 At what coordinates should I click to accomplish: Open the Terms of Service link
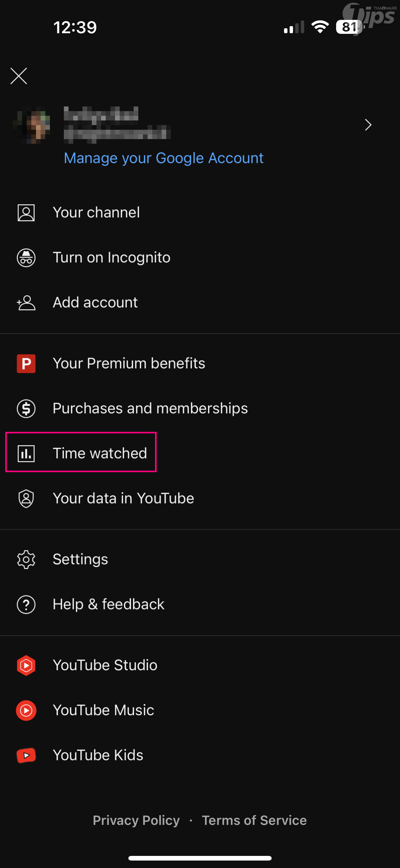[x=254, y=820]
